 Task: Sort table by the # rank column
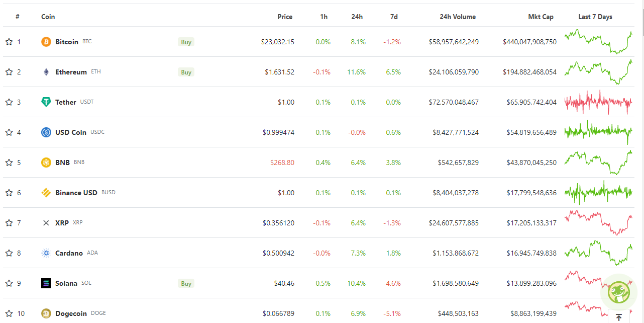click(18, 17)
